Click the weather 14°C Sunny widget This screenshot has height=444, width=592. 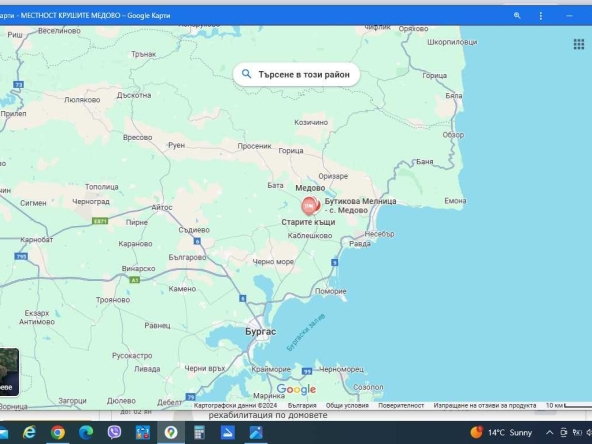tap(501, 432)
